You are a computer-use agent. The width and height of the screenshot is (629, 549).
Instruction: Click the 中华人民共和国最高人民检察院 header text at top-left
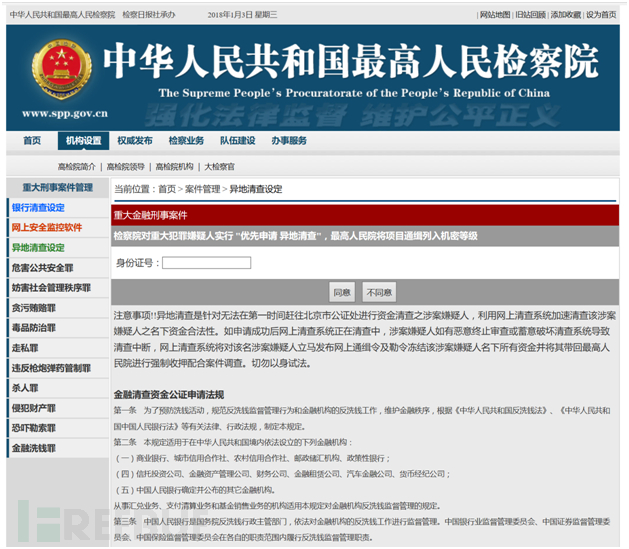click(62, 15)
